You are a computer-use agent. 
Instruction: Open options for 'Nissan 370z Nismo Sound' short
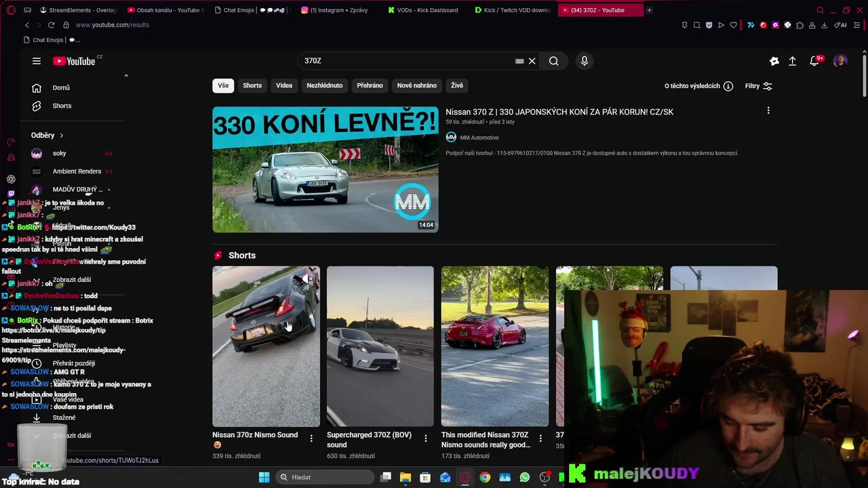point(311,439)
